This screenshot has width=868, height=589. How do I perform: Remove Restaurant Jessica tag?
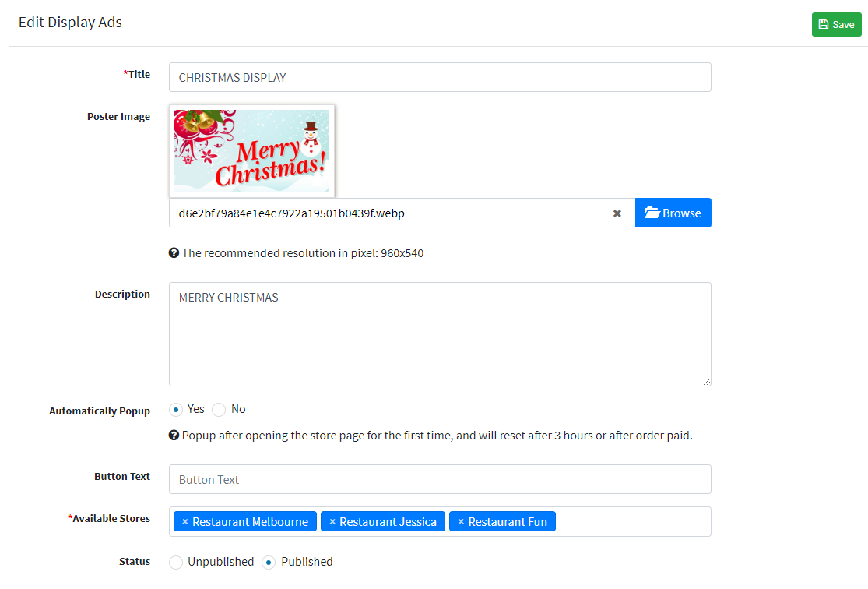pos(332,522)
